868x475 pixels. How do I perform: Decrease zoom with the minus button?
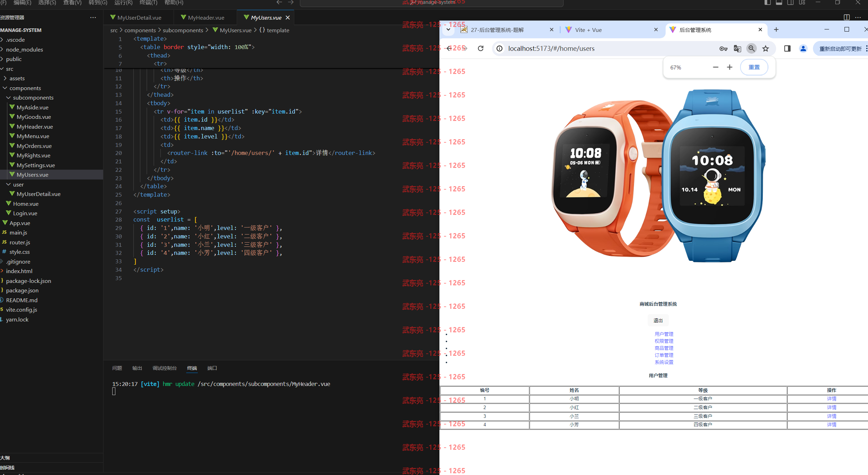tap(715, 67)
